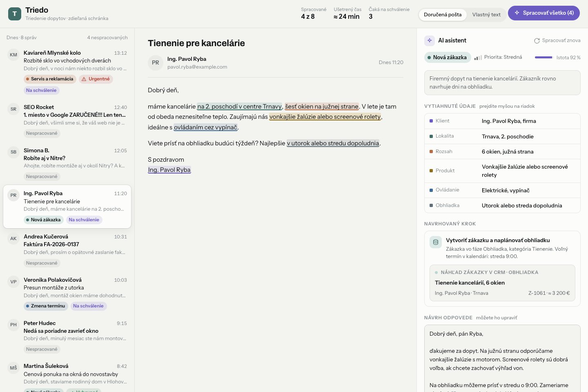Click the priority bars icon next to Priorita
Image resolution: width=588 pixels, height=392 pixels.
click(478, 58)
